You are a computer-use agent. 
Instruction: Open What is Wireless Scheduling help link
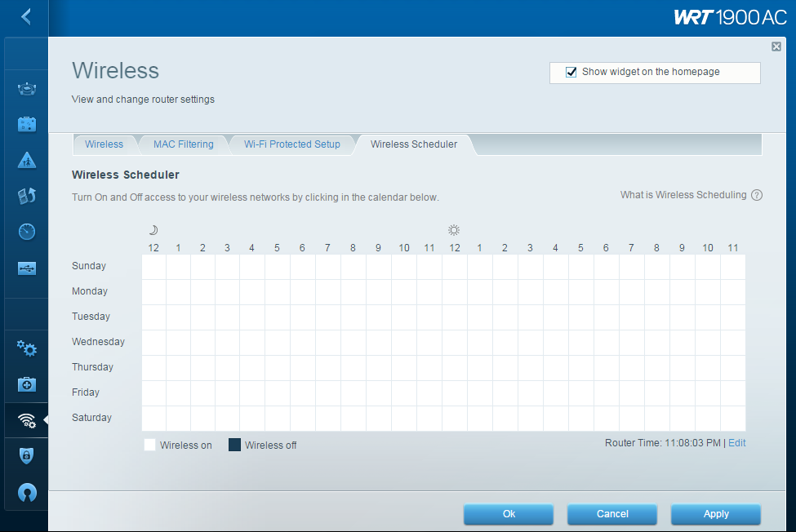pos(683,195)
